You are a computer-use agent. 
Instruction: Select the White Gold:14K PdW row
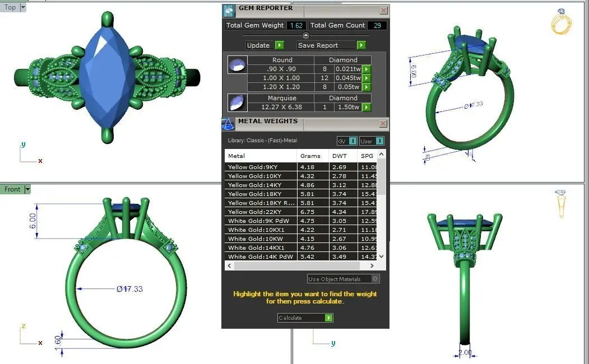coord(301,256)
